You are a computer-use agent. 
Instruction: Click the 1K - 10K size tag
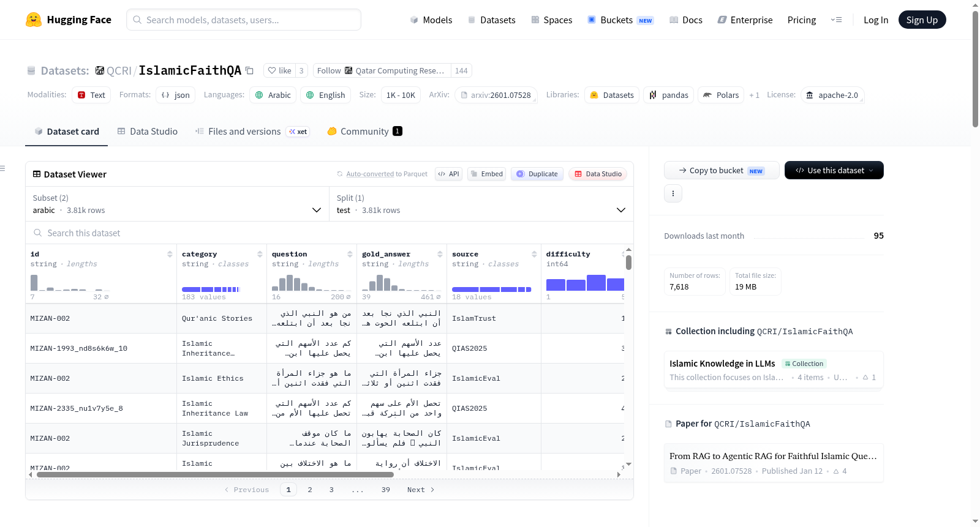401,95
